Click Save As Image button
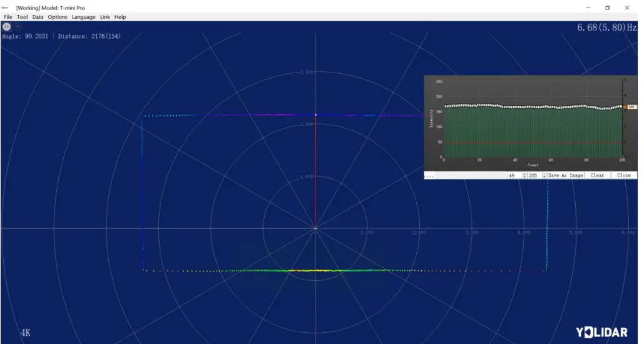This screenshot has width=644, height=344. pos(566,175)
